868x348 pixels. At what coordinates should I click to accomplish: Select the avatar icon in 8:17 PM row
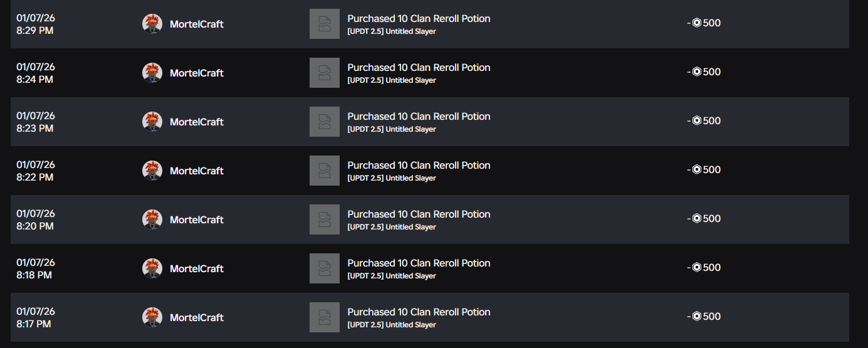click(x=152, y=317)
